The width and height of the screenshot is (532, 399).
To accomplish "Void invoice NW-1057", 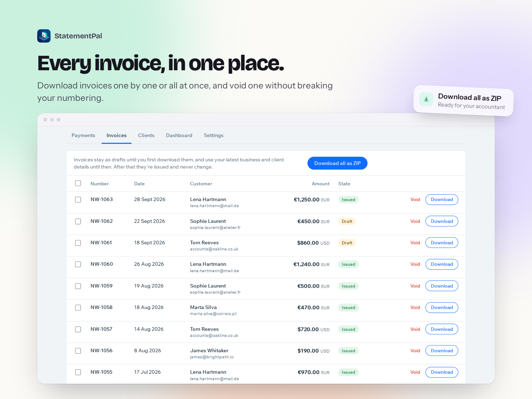I will point(415,329).
